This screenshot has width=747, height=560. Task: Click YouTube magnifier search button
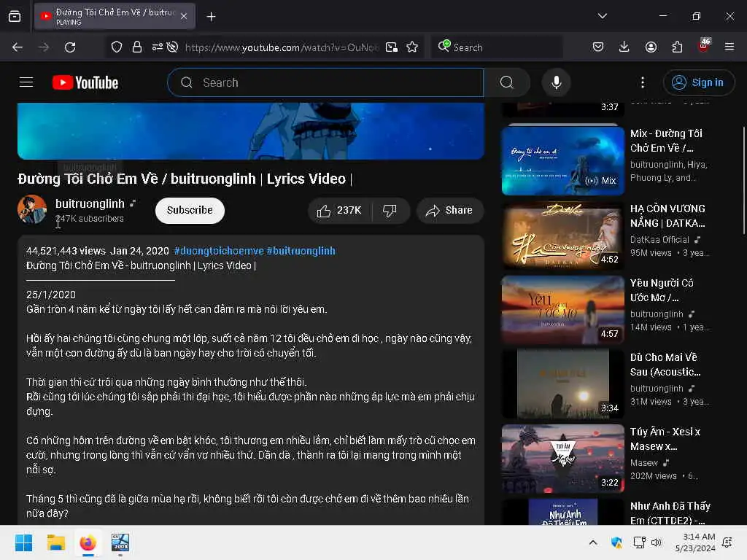(507, 82)
